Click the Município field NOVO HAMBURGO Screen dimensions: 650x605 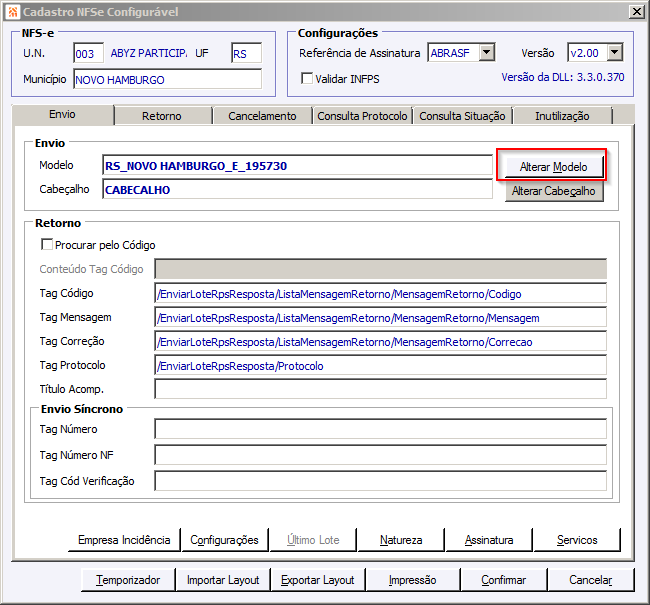click(167, 79)
